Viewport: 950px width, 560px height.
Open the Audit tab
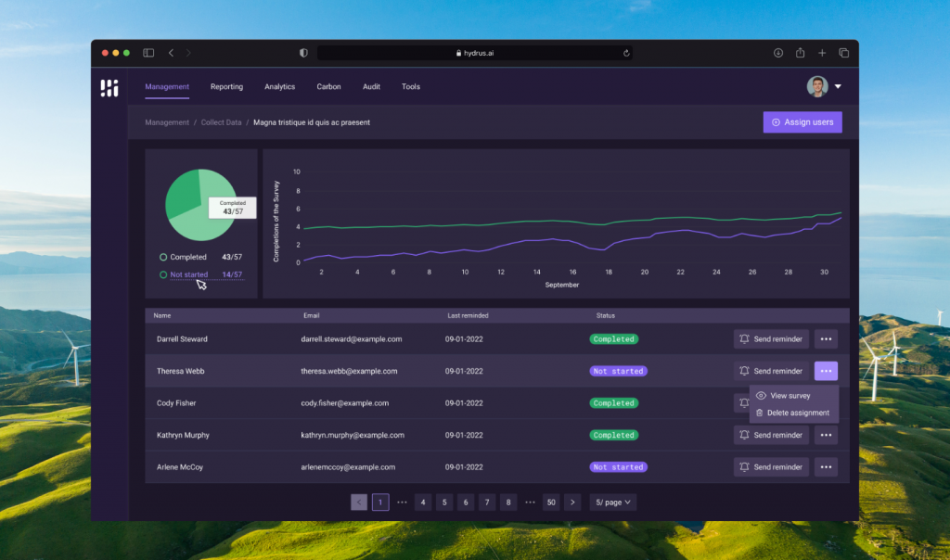coord(371,86)
